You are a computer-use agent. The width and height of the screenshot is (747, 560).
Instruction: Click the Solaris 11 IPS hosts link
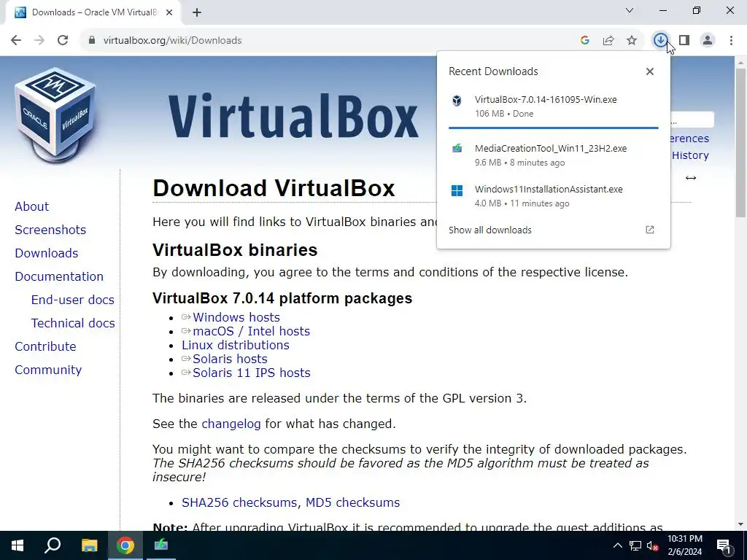[x=251, y=373]
